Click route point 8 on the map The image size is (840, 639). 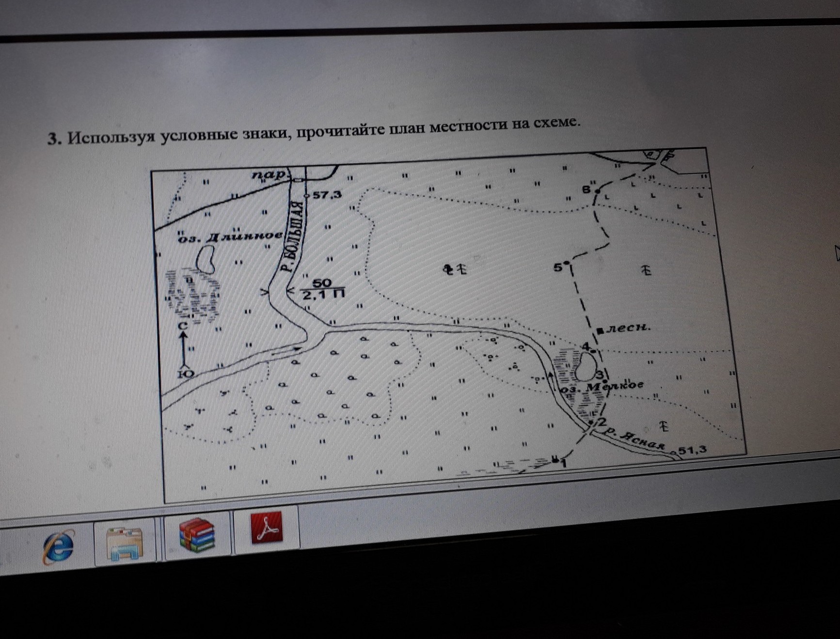tap(597, 191)
